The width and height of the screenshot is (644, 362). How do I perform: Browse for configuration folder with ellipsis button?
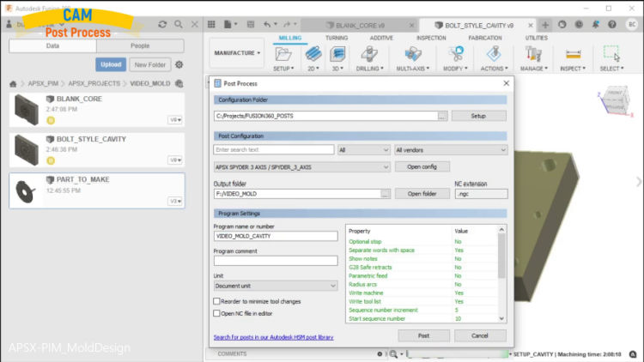coord(441,116)
